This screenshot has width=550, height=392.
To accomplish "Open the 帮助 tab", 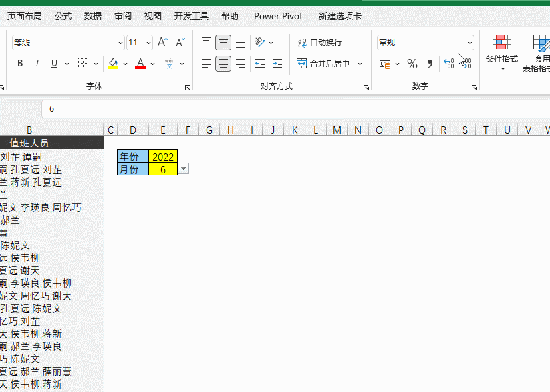I will click(229, 16).
